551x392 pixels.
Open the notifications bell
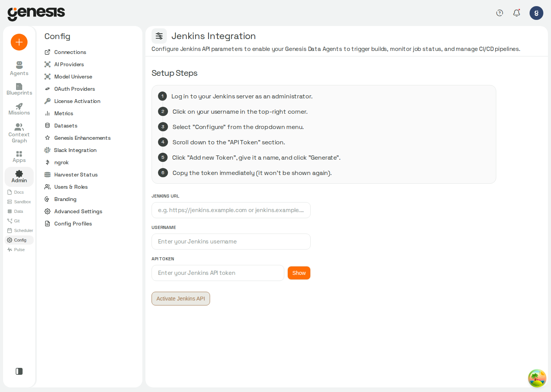517,13
